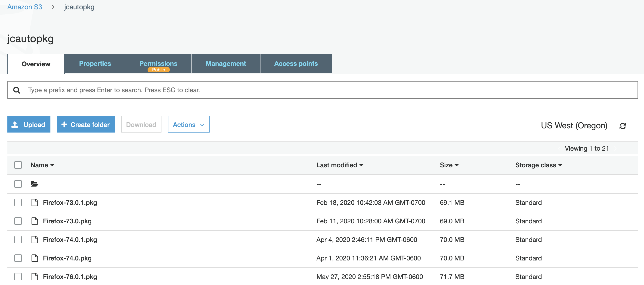644x285 pixels.
Task: Check the box for Firefox-74.0.1.pkg
Action: [18, 239]
